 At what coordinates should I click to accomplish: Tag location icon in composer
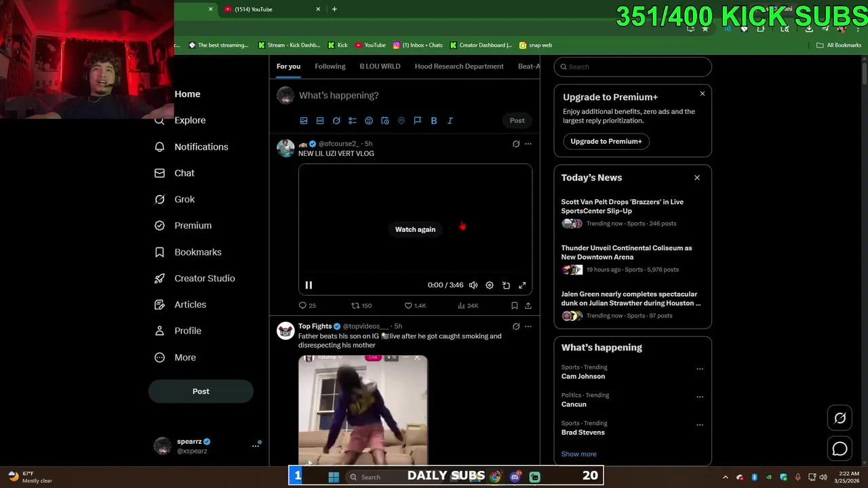click(x=401, y=121)
